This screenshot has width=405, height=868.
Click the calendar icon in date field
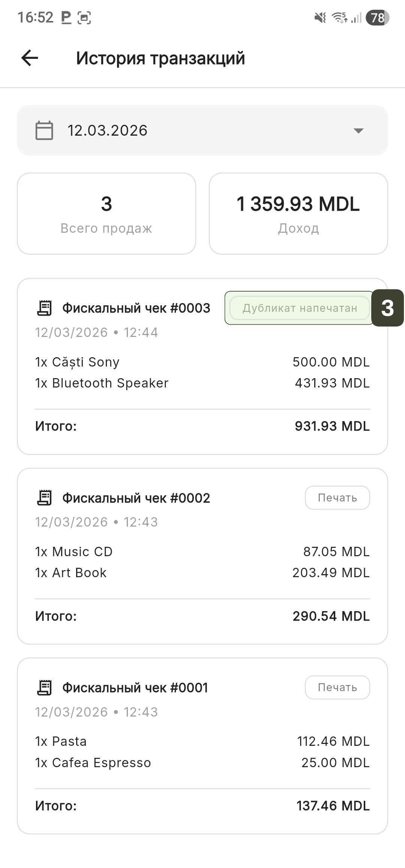click(x=44, y=130)
